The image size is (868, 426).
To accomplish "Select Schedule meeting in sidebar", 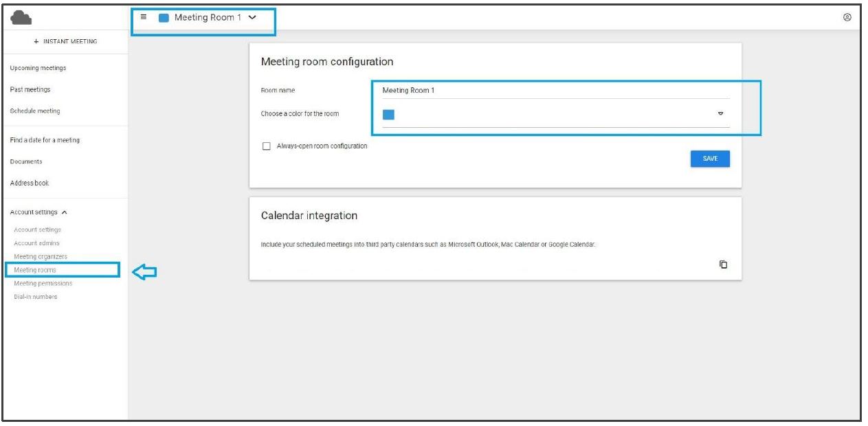I will 35,111.
